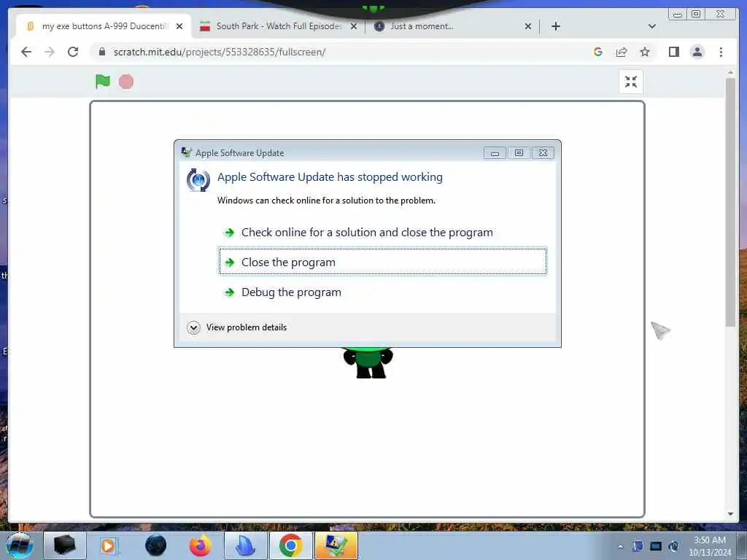Image resolution: width=747 pixels, height=560 pixels.
Task: Click the scrollbar down arrow
Action: 730,514
